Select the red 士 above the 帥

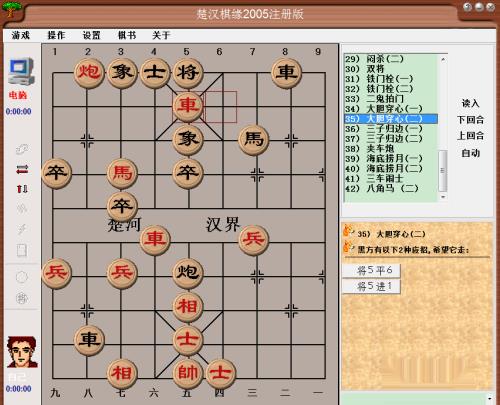click(188, 341)
